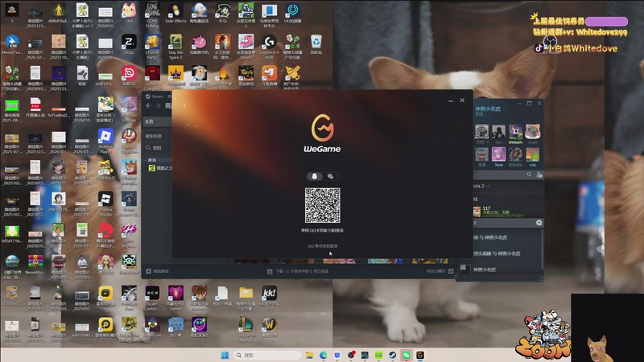Screen dimensions: 644x362
Task: Open World of Warcraft desktop shortcut
Action: [269, 328]
